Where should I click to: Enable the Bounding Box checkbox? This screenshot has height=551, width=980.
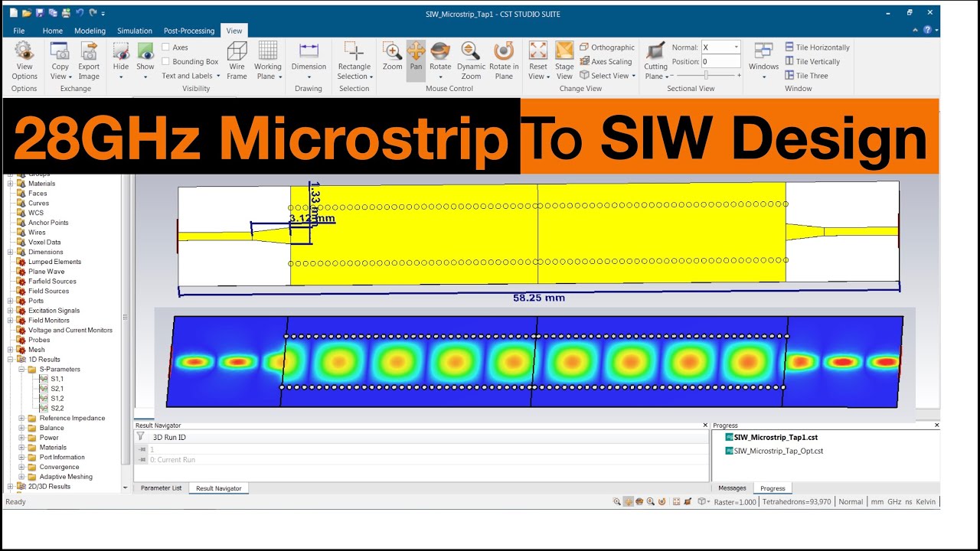coord(165,62)
